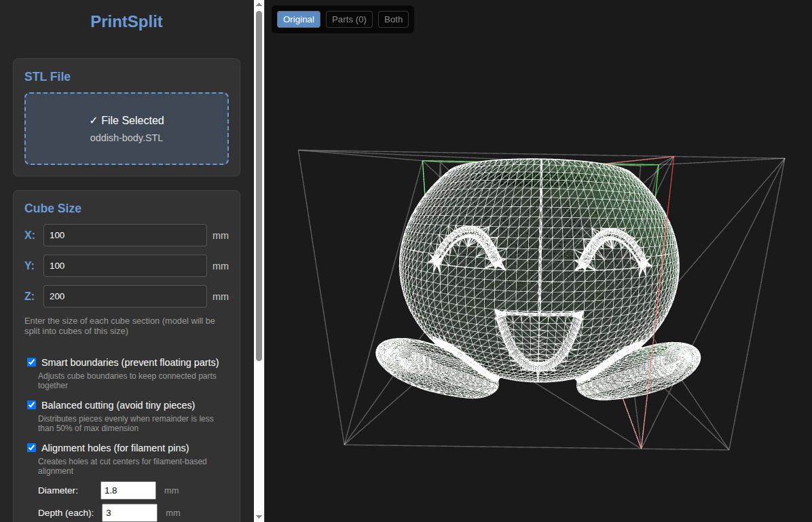
Task: Select the Both view tab
Action: tap(393, 20)
